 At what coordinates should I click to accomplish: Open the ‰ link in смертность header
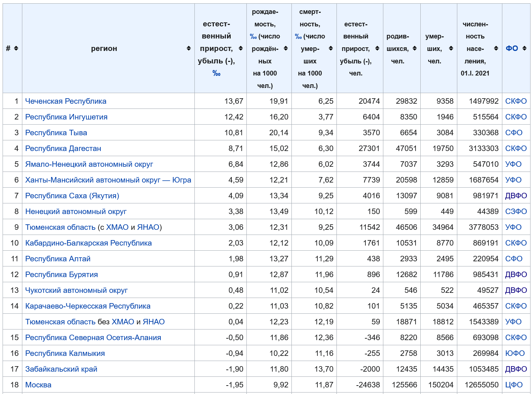(x=298, y=37)
